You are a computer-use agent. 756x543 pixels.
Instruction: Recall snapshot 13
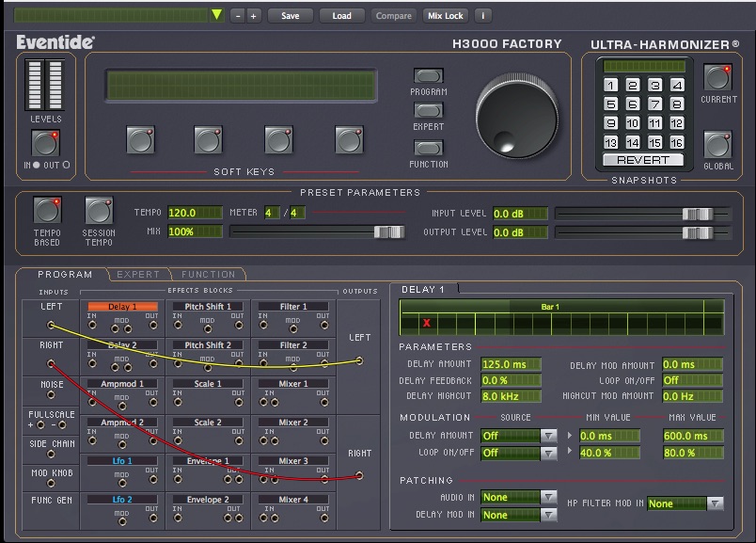pyautogui.click(x=610, y=143)
